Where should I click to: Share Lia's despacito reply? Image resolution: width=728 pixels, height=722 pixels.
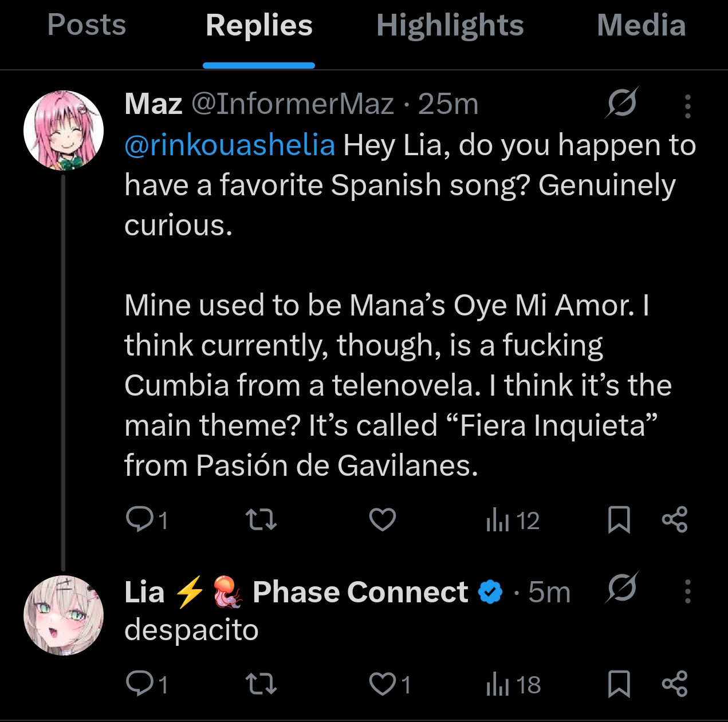pyautogui.click(x=675, y=684)
